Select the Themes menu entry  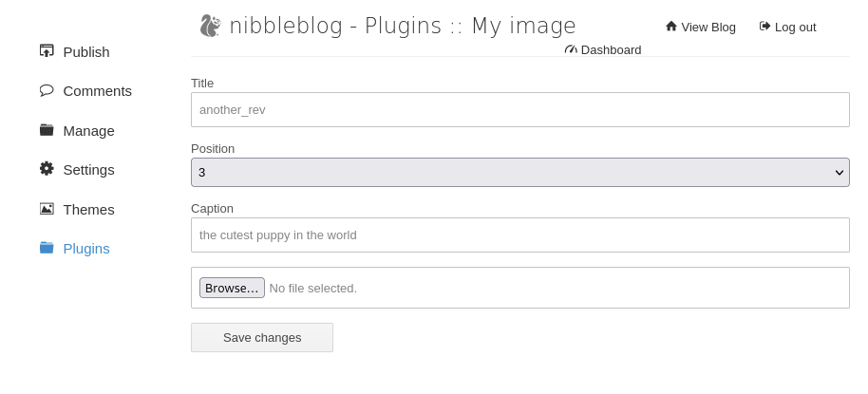click(88, 210)
